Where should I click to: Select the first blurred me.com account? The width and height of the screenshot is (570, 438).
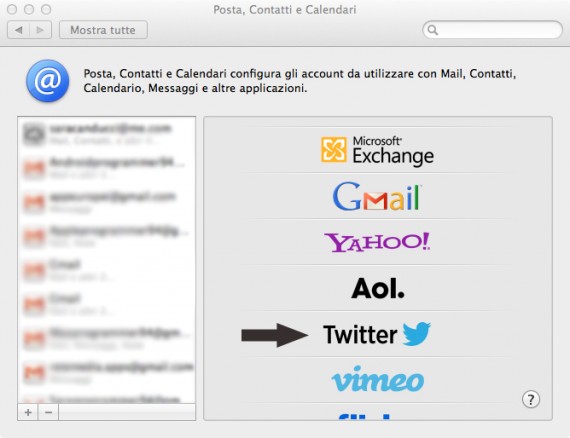click(107, 134)
